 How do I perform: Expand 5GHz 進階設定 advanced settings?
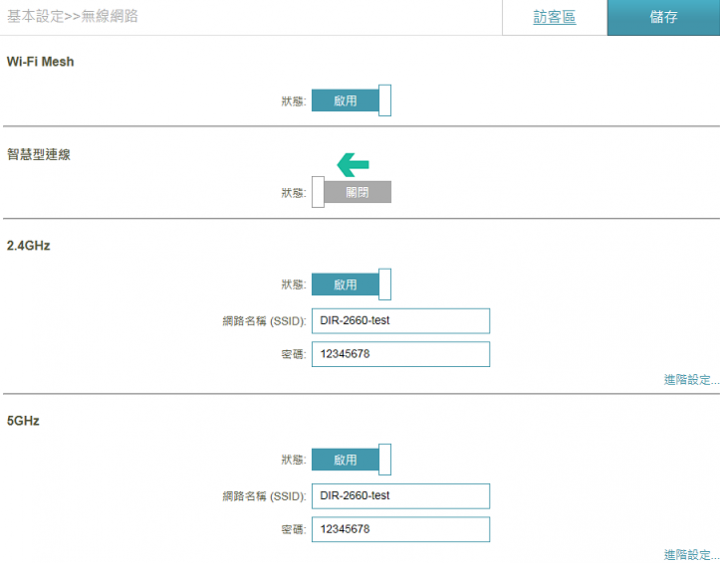point(691,554)
